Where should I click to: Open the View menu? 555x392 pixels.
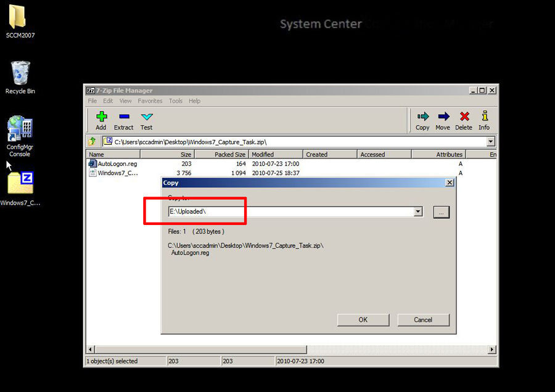(125, 101)
